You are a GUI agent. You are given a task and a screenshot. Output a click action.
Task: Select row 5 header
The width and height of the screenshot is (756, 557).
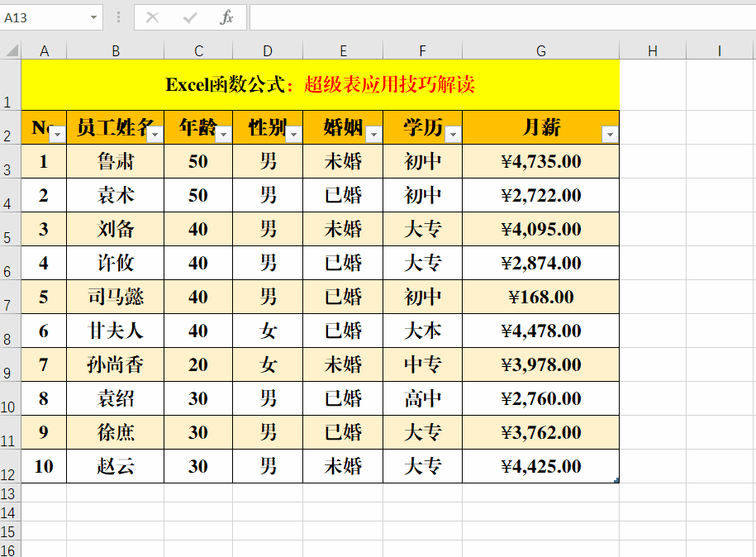click(x=10, y=229)
